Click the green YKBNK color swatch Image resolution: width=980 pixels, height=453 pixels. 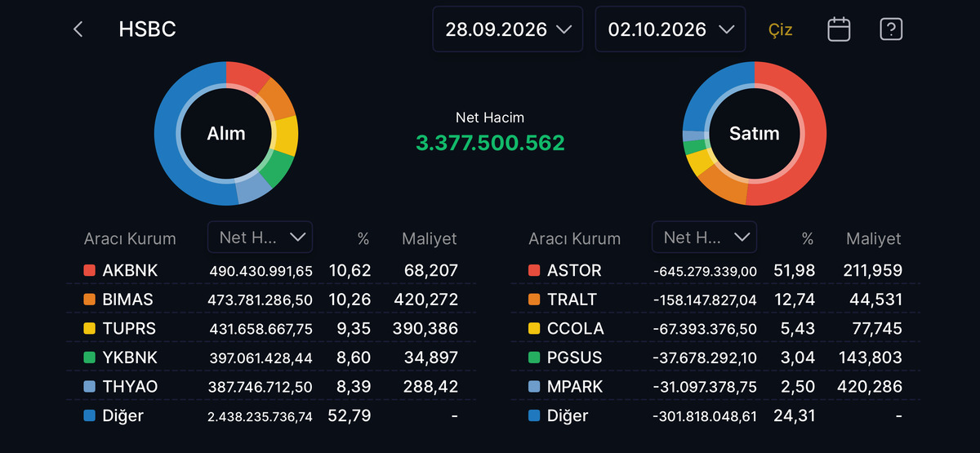pos(89,358)
